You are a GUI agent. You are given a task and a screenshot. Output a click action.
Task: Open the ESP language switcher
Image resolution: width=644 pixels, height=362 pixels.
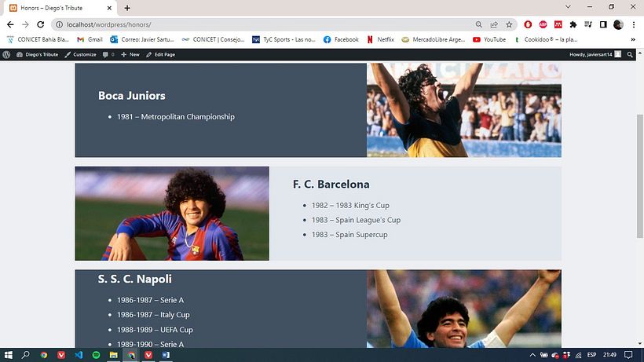point(592,355)
